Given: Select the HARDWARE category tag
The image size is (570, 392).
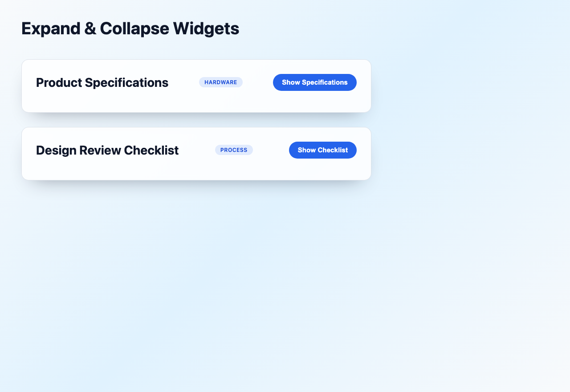Looking at the screenshot, I should tap(220, 82).
